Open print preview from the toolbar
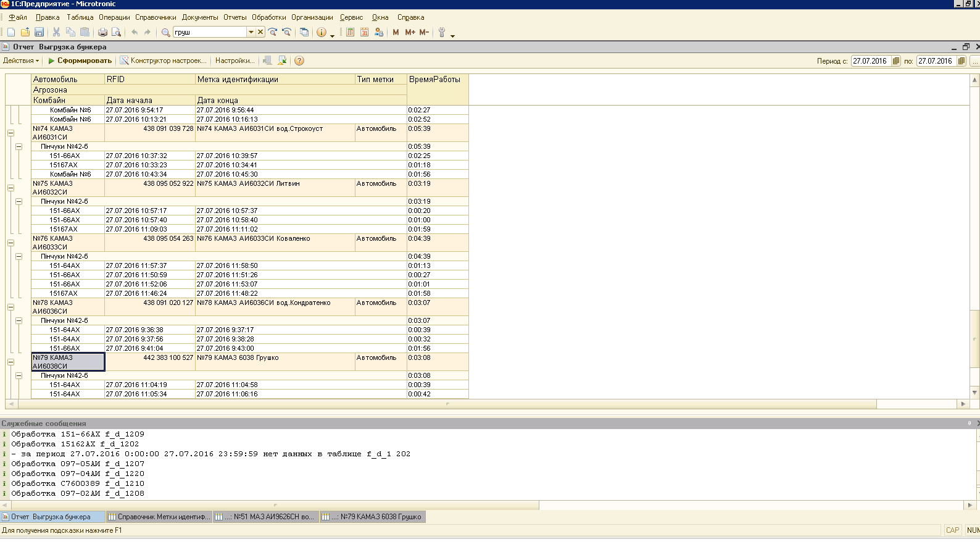The width and height of the screenshot is (980, 547). (116, 32)
